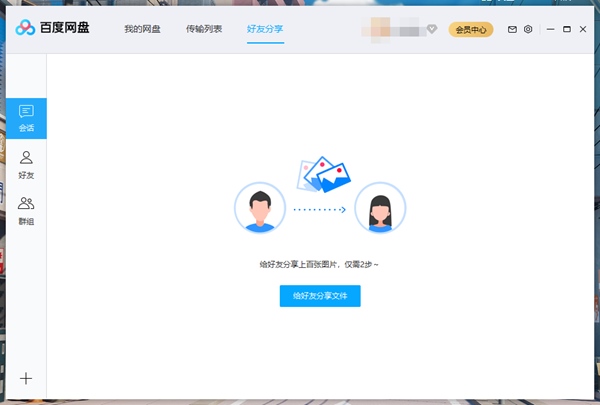Image resolution: width=600 pixels, height=405 pixels.
Task: Click the plus add icon in sidebar
Action: [26, 379]
